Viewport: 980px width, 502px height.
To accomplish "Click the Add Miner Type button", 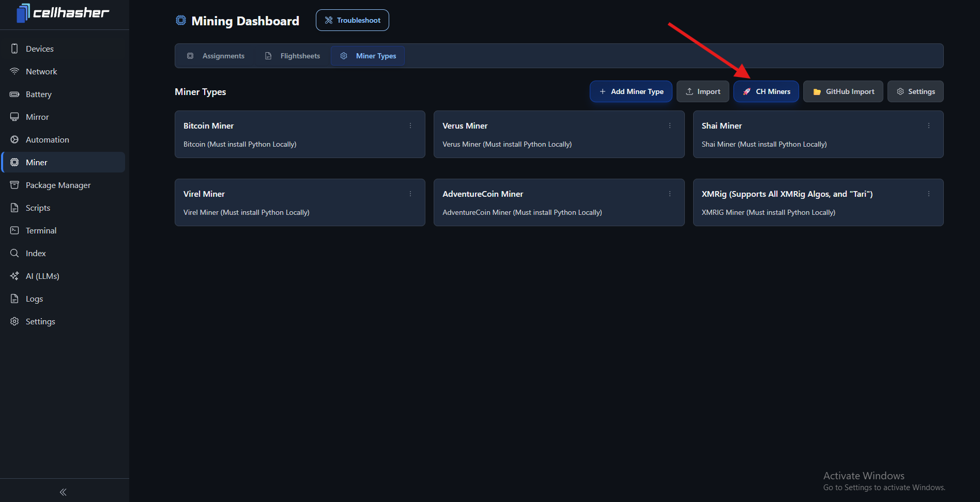I will (631, 91).
